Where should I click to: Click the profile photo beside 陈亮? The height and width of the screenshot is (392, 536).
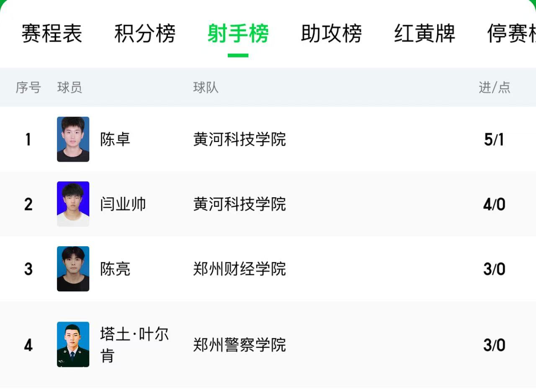tap(73, 269)
